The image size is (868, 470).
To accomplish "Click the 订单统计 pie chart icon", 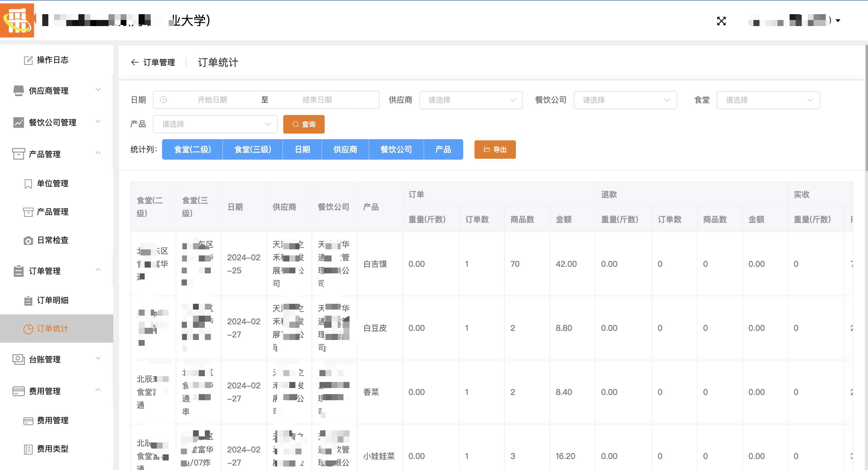I will [28, 329].
